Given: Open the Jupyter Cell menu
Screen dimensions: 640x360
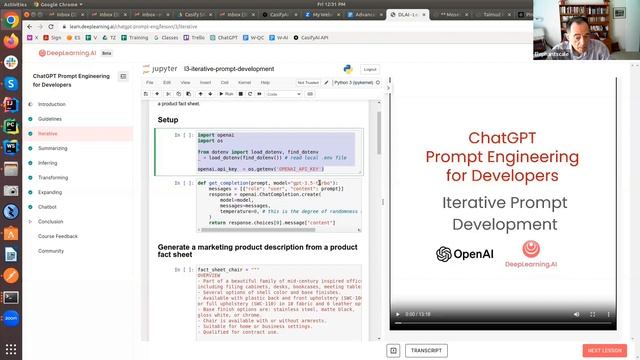Looking at the screenshot, I should click(224, 82).
